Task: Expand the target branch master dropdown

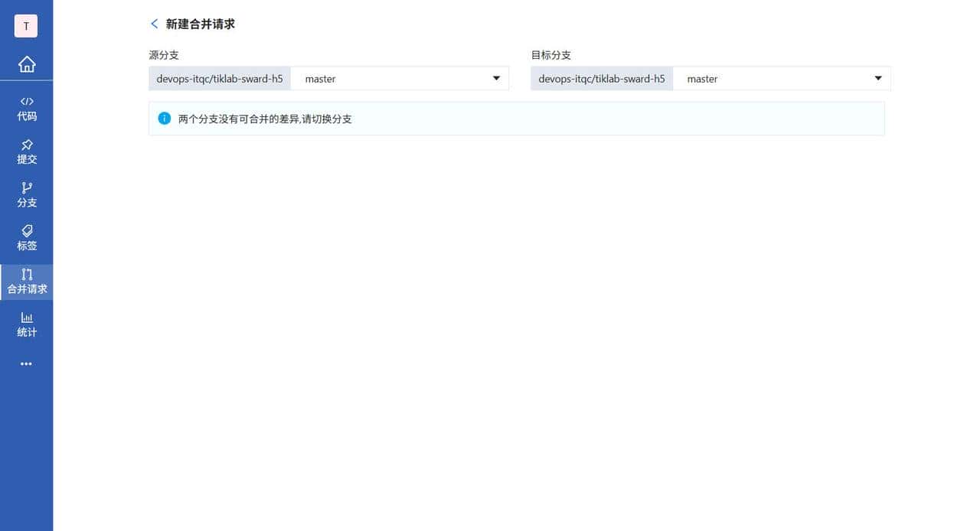Action: click(x=877, y=78)
